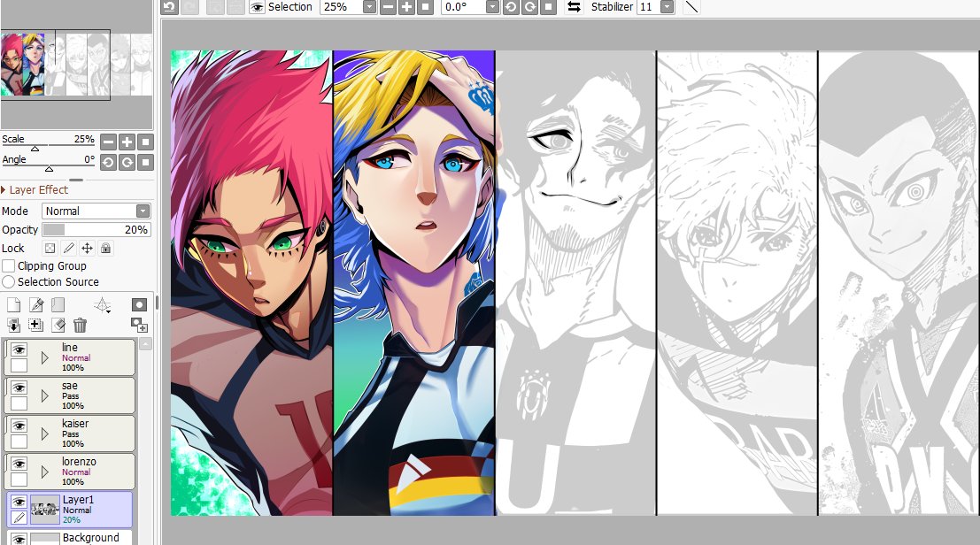This screenshot has height=545, width=980.
Task: Click the layer list scroll up arrow
Action: 145,344
